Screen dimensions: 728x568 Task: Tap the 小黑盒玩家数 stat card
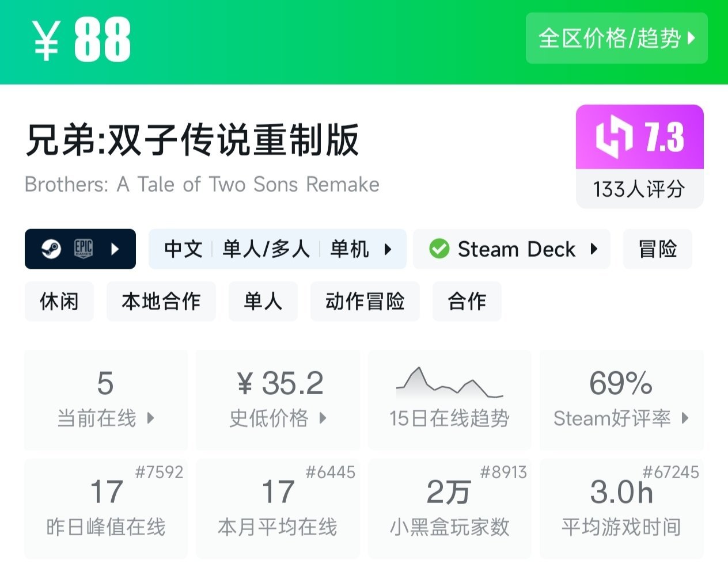tap(449, 509)
